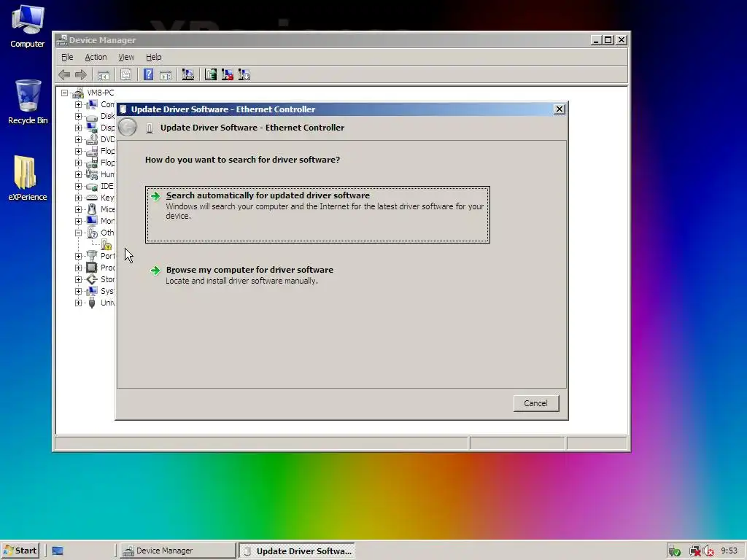
Task: Click the Scan for hardware changes icon
Action: [188, 74]
